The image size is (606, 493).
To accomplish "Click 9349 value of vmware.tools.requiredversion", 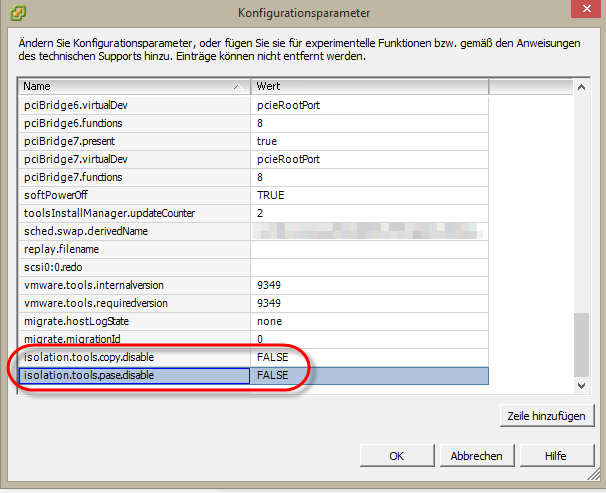I will tap(370, 303).
